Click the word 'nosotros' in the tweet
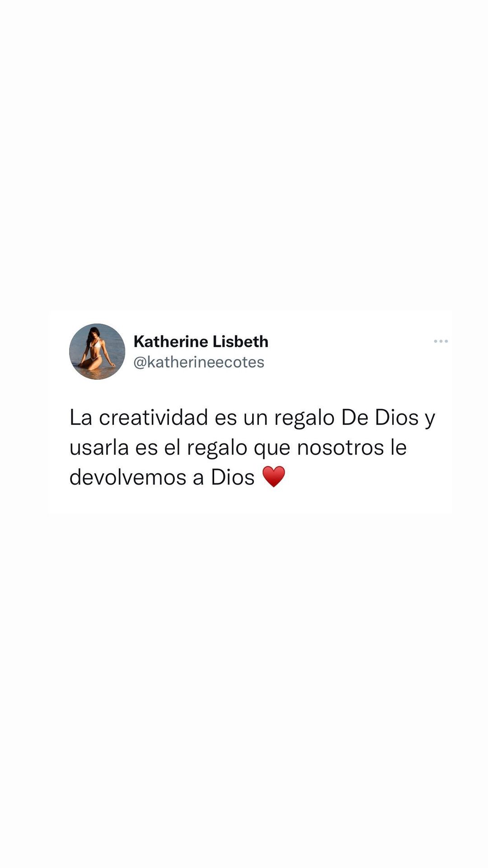The image size is (488, 868). pyautogui.click(x=340, y=448)
